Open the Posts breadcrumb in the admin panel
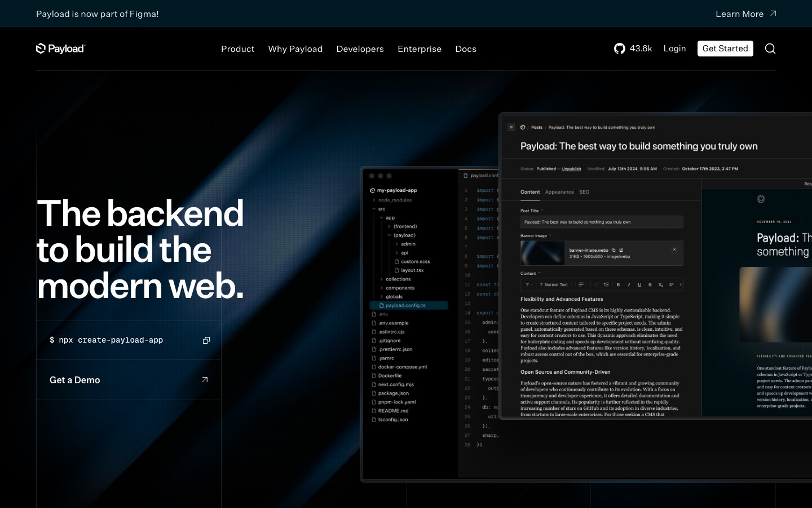812x508 pixels. [537, 128]
